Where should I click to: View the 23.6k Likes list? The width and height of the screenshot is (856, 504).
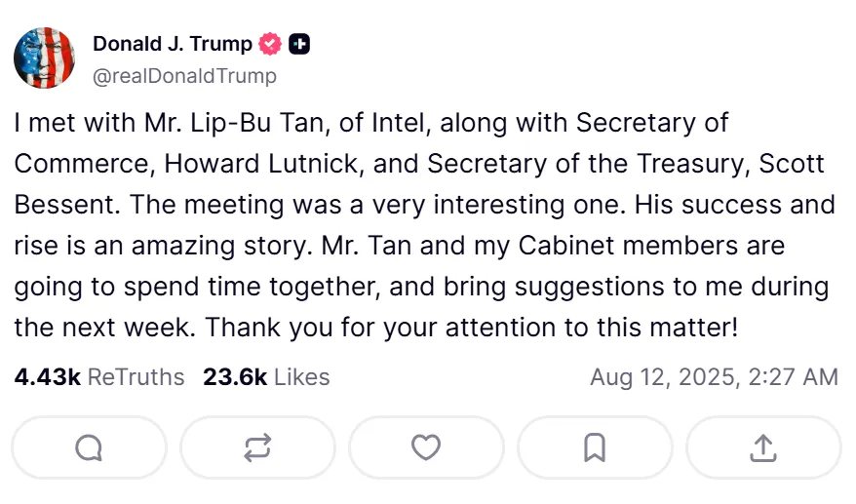coord(266,377)
